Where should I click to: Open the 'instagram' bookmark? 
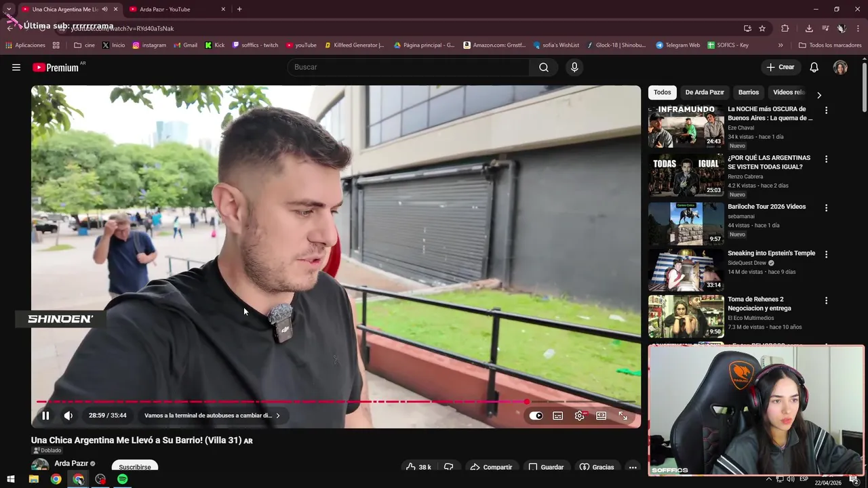tap(149, 45)
